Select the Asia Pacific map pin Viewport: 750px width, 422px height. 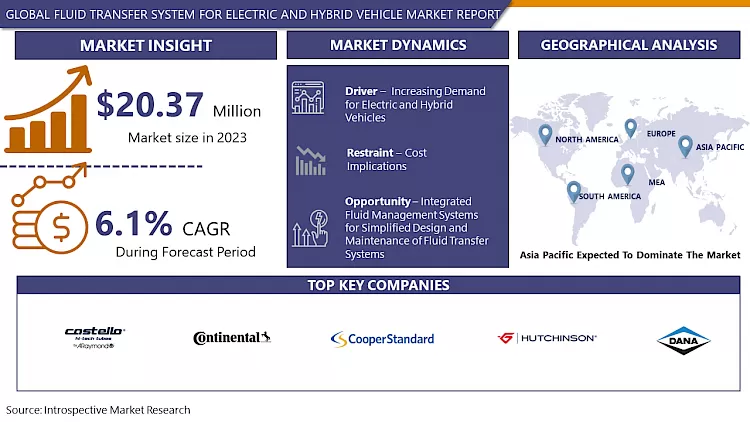(685, 146)
